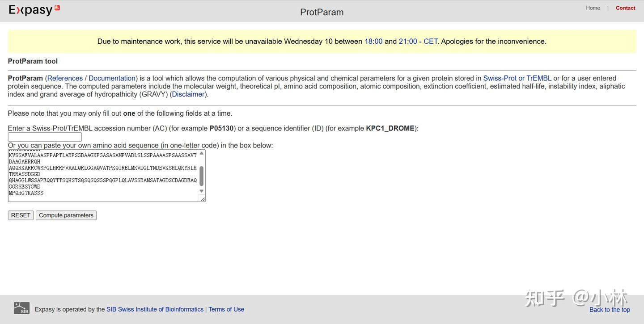Open the Contact page

coord(625,8)
